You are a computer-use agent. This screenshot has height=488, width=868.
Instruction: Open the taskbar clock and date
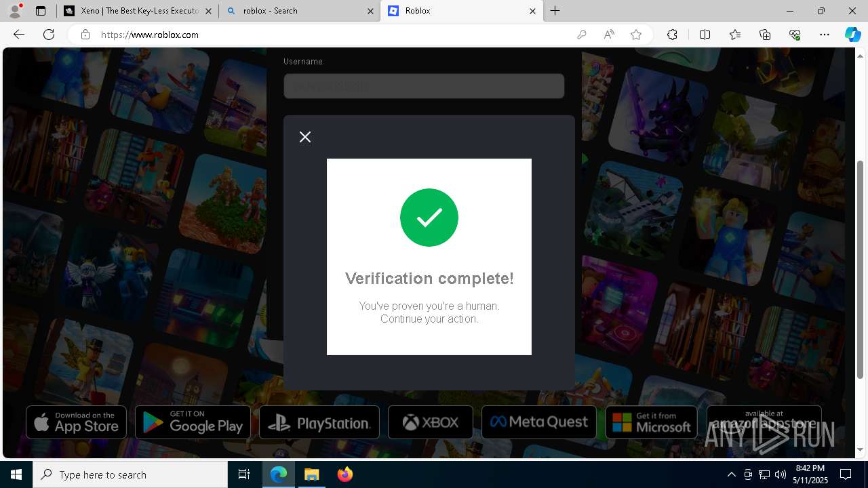click(810, 474)
